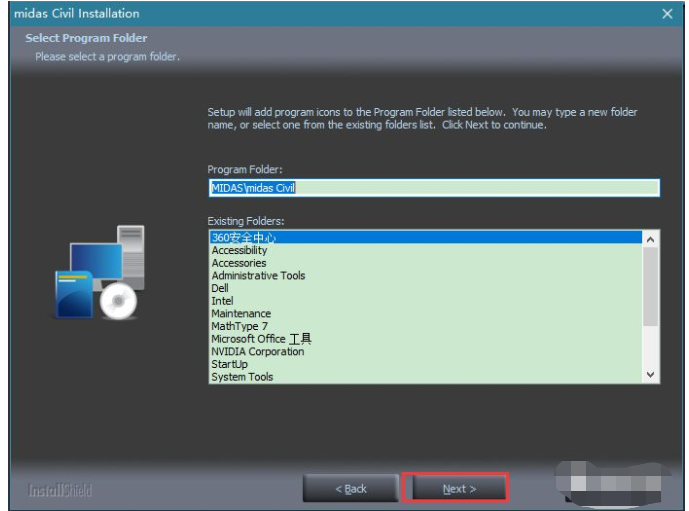
Task: Click the folder list scroll up arrow
Action: 650,239
